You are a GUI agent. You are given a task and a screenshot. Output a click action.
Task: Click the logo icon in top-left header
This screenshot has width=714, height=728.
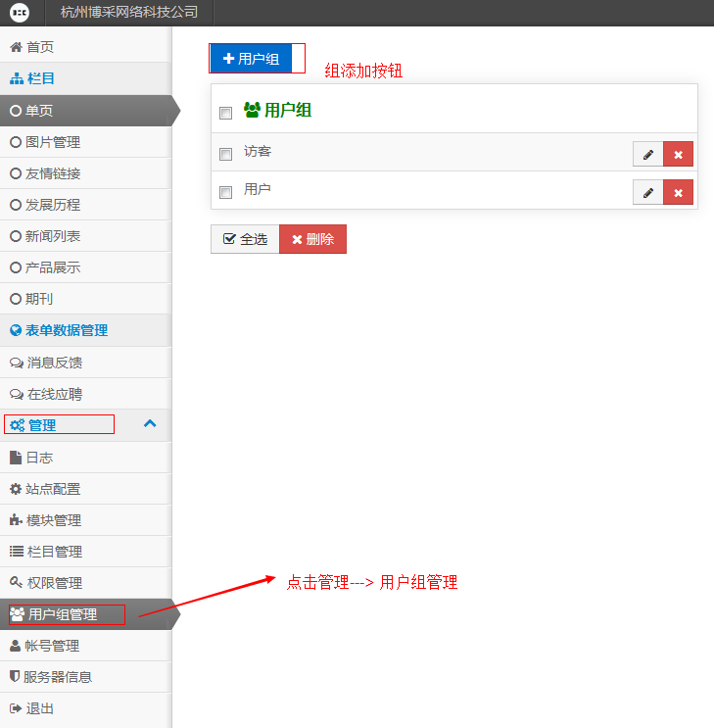point(20,13)
